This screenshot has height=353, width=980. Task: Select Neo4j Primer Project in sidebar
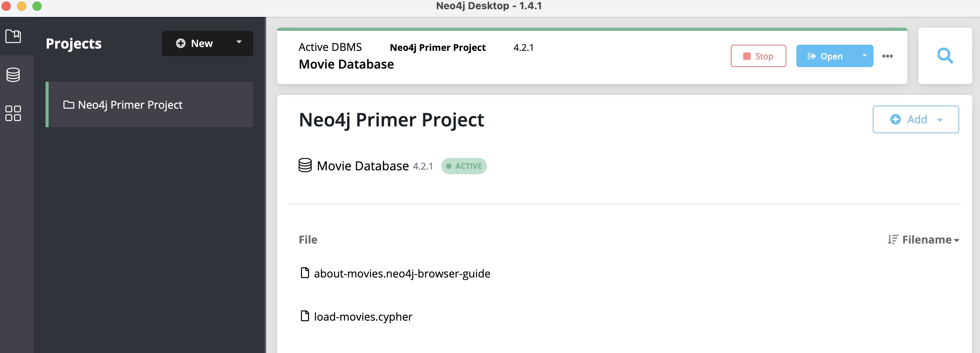(149, 104)
